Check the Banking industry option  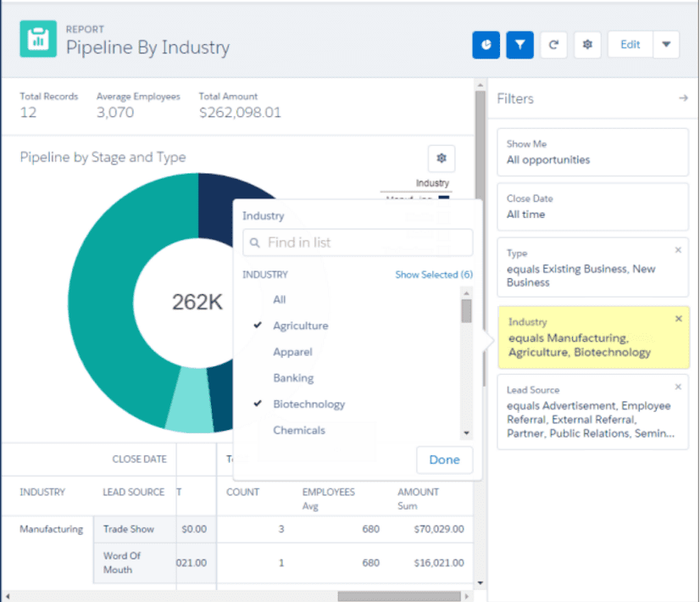pos(293,378)
